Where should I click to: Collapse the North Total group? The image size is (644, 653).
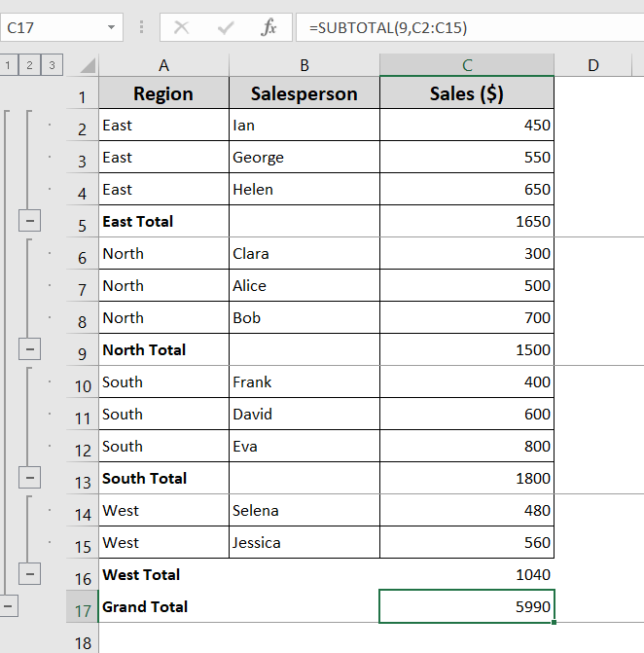(x=29, y=349)
